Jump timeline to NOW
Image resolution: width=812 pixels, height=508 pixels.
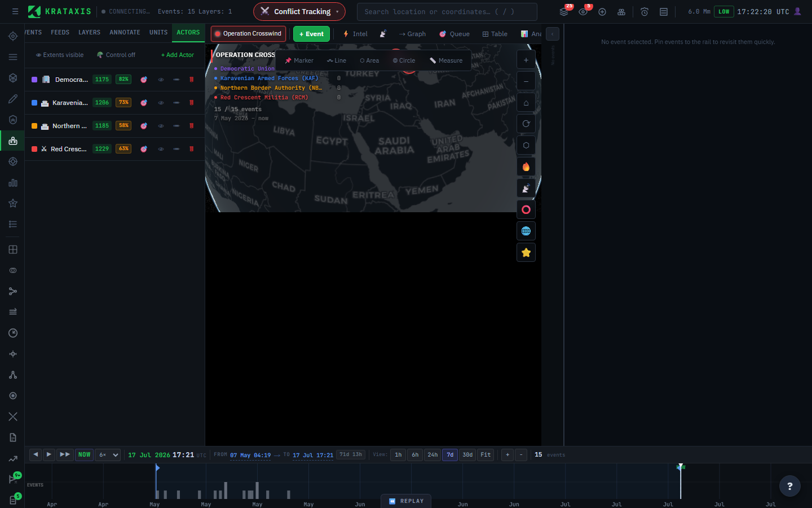click(84, 455)
